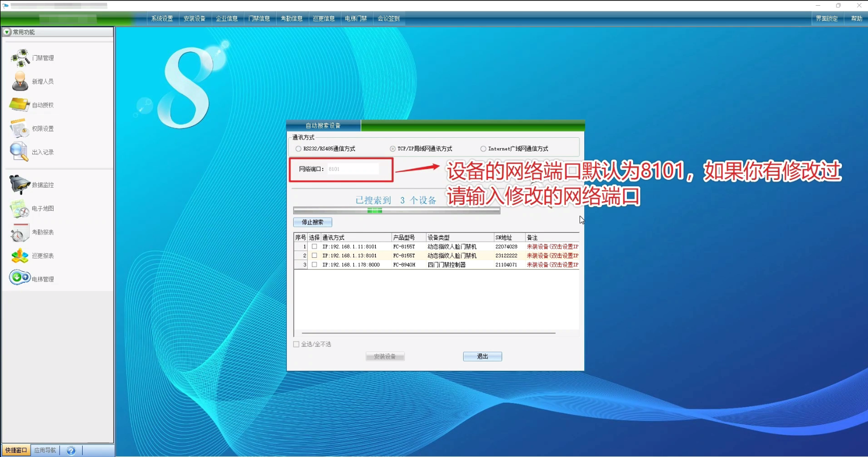The image size is (868, 457).
Task: Switch to the 应用导航 tab
Action: (45, 450)
